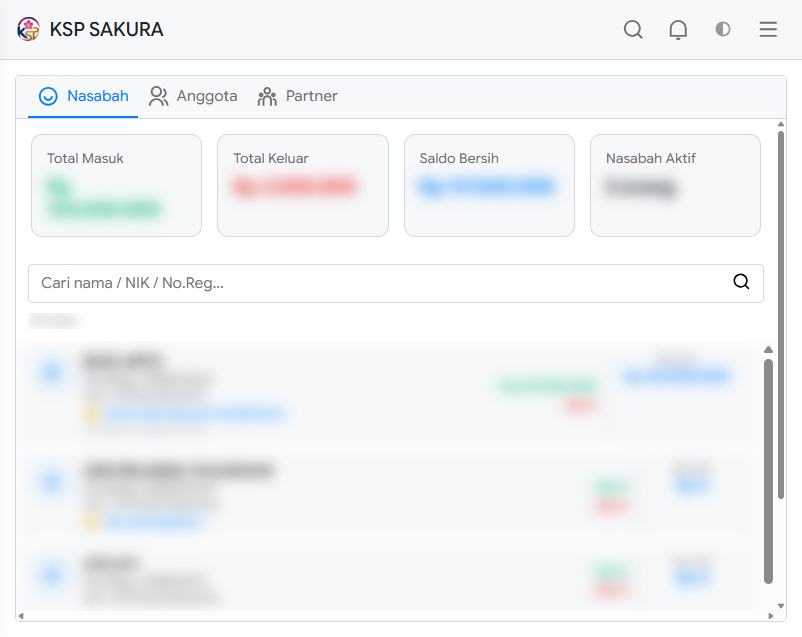Open the Saldo Bersih card

click(489, 185)
